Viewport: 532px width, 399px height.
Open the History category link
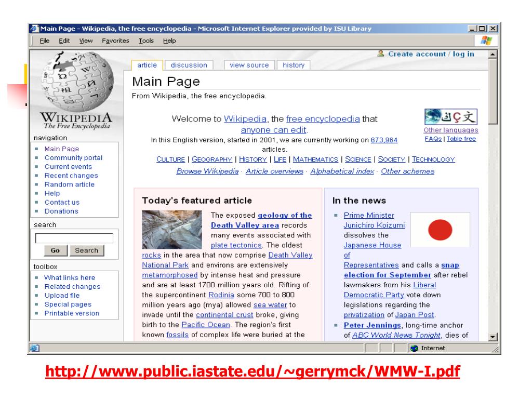[253, 159]
